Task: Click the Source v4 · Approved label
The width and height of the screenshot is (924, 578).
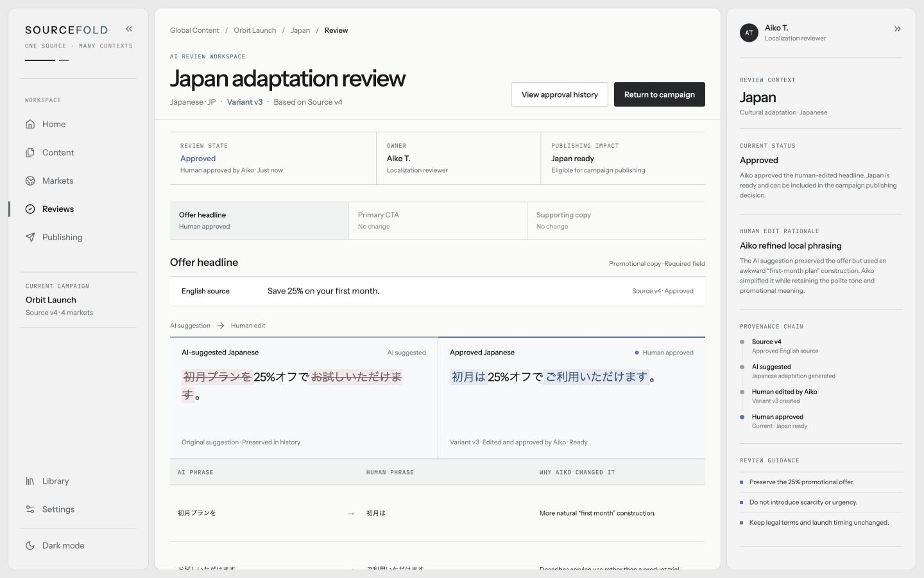Action: 663,291
